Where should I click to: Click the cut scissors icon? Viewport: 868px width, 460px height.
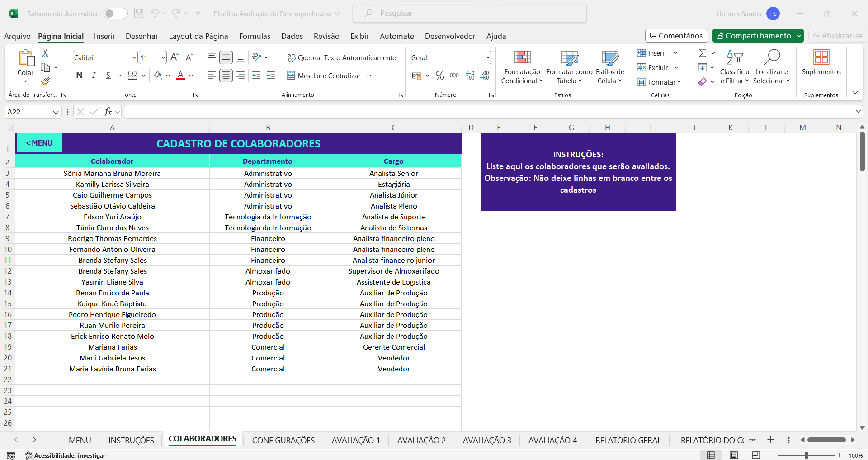coord(45,53)
